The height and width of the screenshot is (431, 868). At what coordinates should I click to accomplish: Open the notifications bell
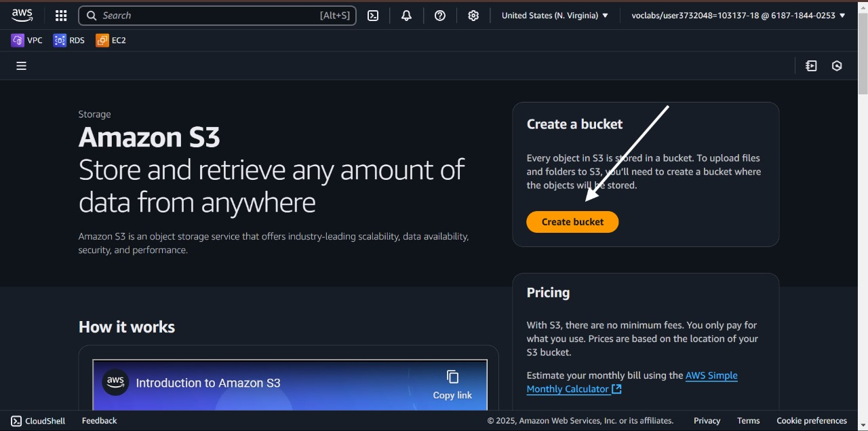point(406,16)
